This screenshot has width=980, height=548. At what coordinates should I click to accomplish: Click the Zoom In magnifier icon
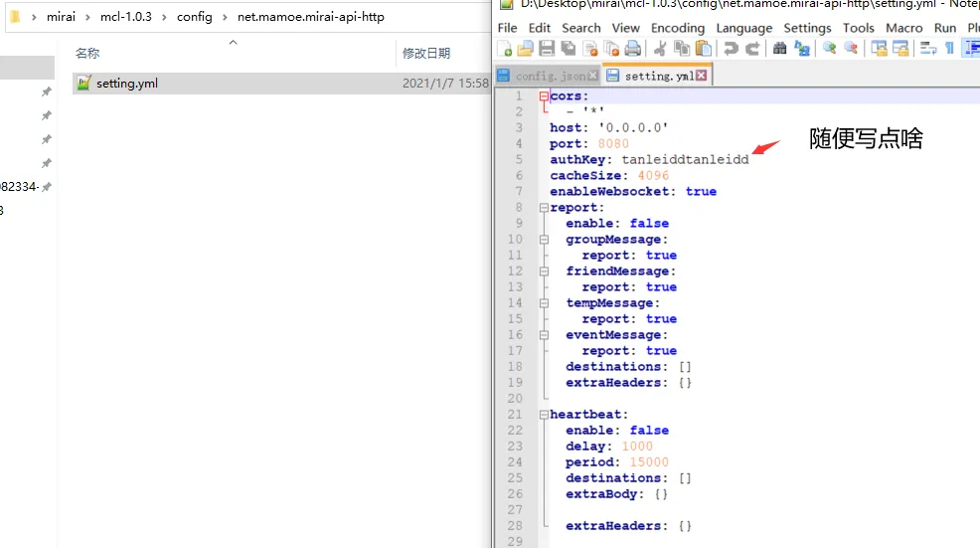coord(829,48)
